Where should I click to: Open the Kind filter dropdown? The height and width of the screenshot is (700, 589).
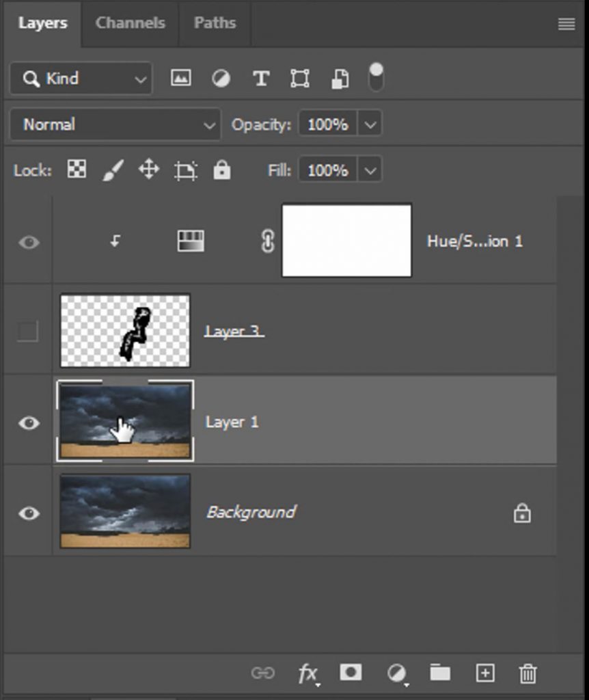point(81,79)
